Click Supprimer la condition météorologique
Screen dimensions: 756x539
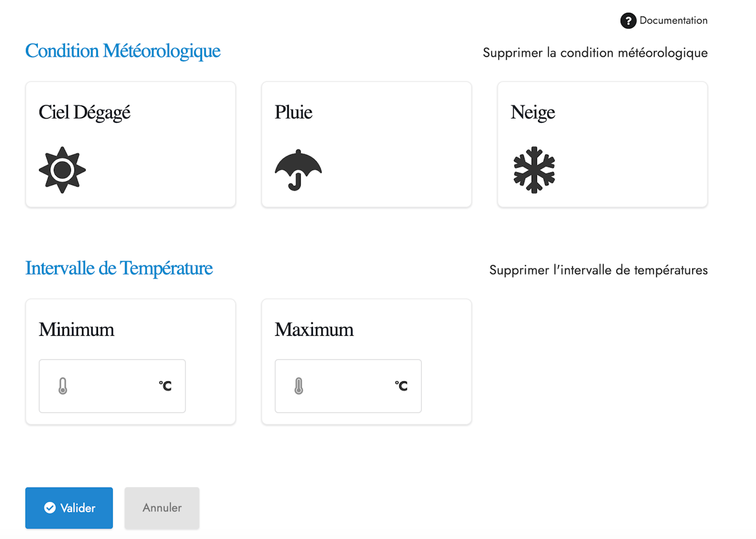(x=595, y=53)
